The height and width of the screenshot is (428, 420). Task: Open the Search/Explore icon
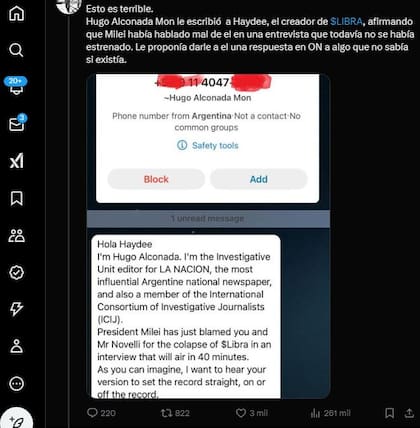(16, 50)
